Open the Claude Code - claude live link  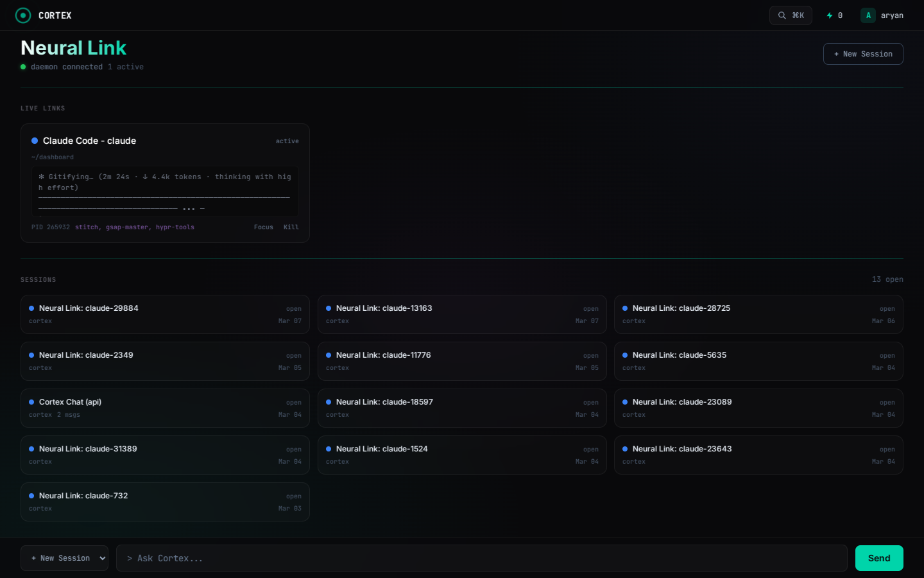coord(165,183)
